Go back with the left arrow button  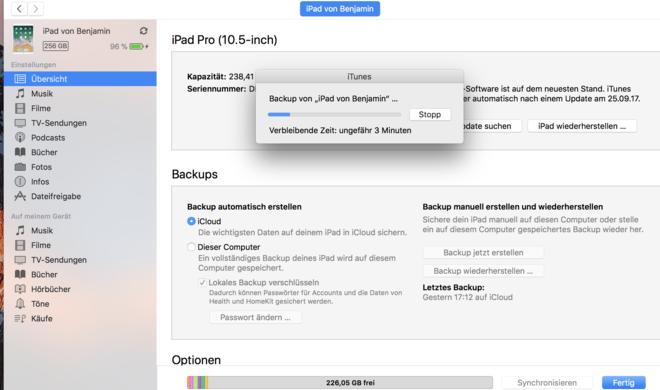(x=19, y=9)
